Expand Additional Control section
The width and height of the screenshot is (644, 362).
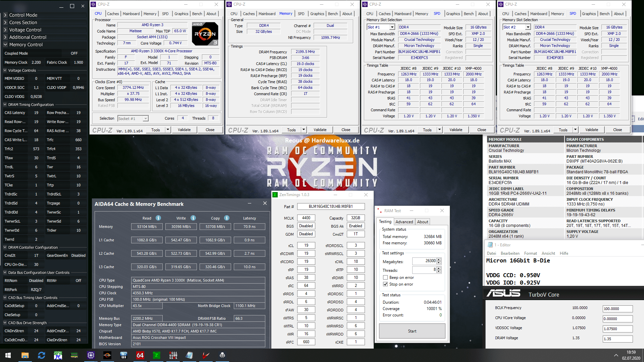5,37
